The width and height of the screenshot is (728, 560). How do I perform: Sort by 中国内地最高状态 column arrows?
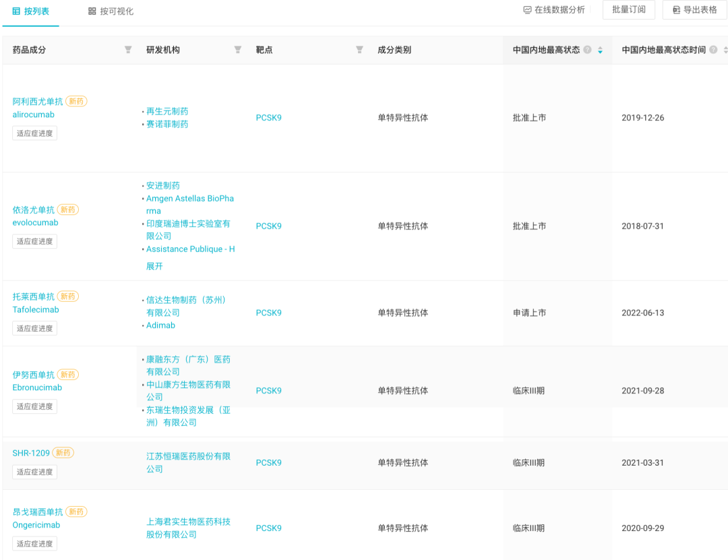601,50
